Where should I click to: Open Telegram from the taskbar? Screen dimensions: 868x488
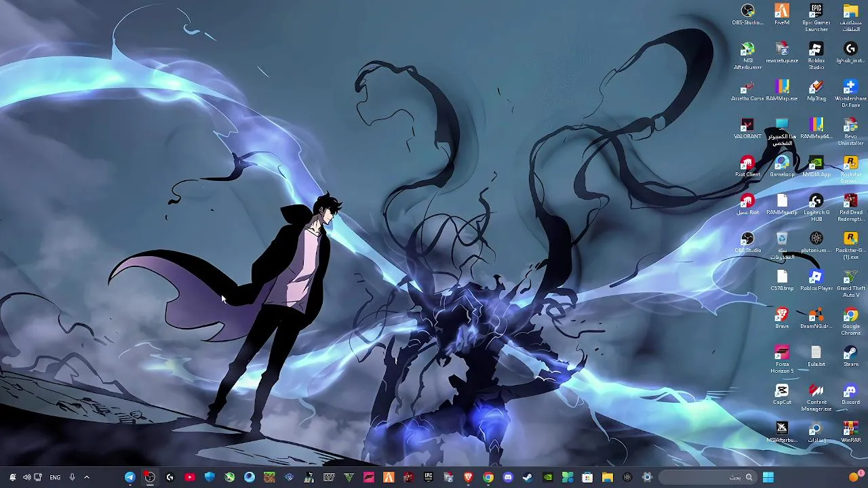click(130, 477)
